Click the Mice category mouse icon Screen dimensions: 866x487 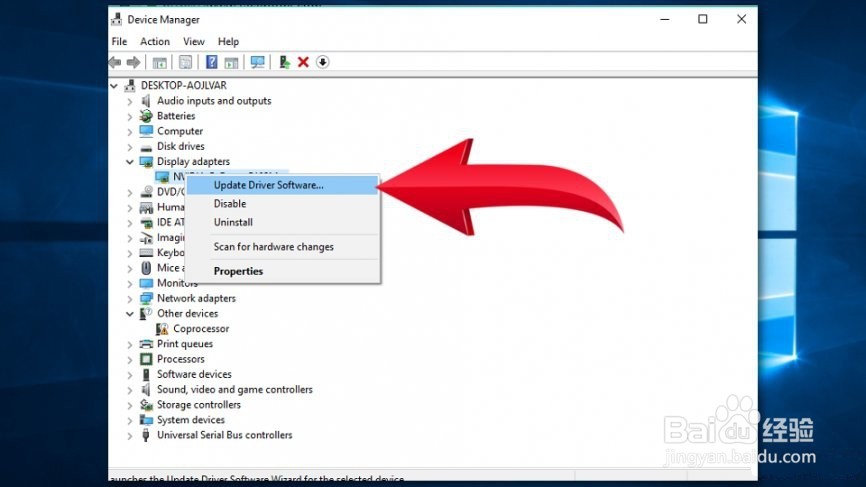tap(146, 268)
